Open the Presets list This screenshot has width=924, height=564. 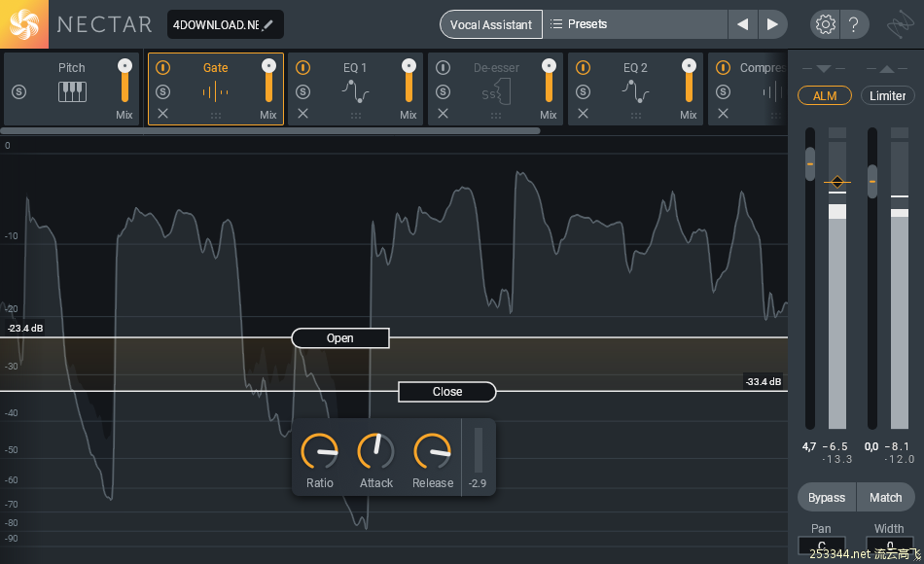tap(635, 24)
